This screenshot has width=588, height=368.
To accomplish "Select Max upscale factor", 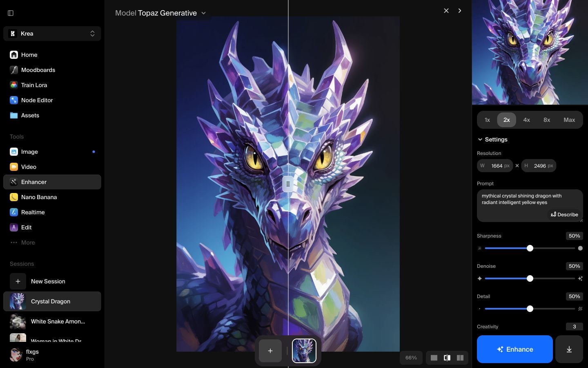I will (569, 120).
